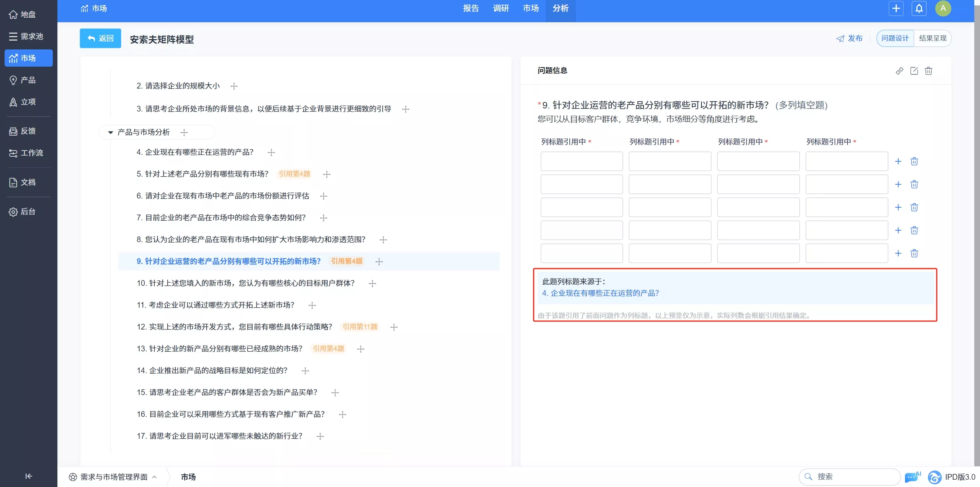980x487 pixels.
Task: Delete the second table row
Action: pos(914,184)
